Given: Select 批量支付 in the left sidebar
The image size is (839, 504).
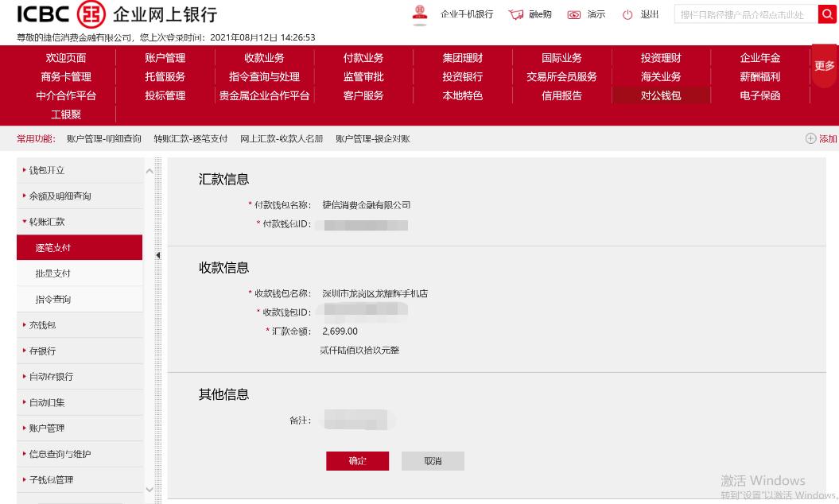Looking at the screenshot, I should pyautogui.click(x=53, y=273).
